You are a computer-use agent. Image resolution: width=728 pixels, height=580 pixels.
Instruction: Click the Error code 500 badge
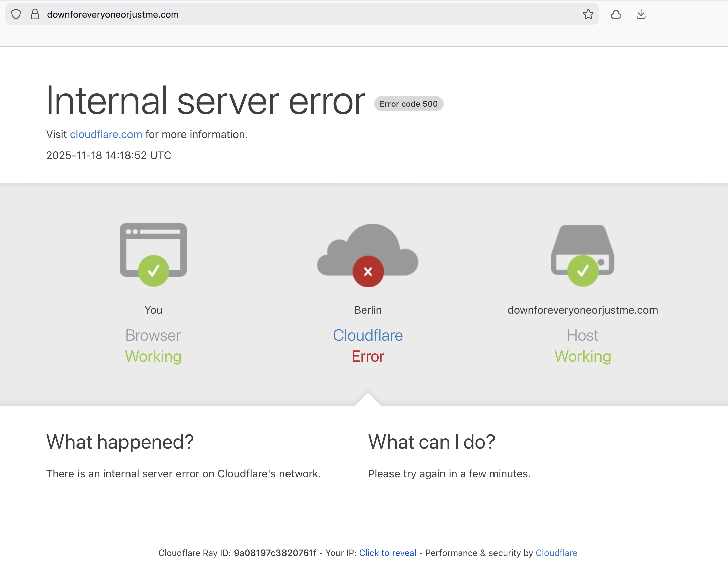pyautogui.click(x=408, y=104)
